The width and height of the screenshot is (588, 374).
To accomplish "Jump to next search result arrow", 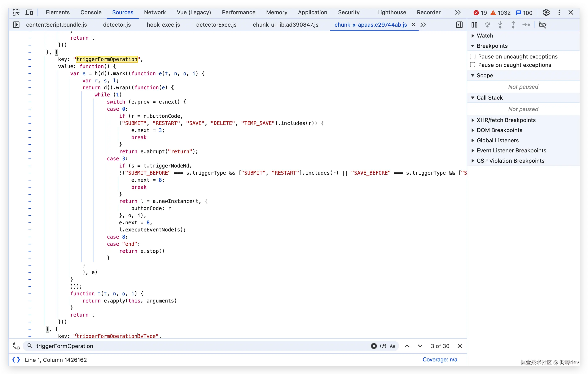I will tap(420, 346).
